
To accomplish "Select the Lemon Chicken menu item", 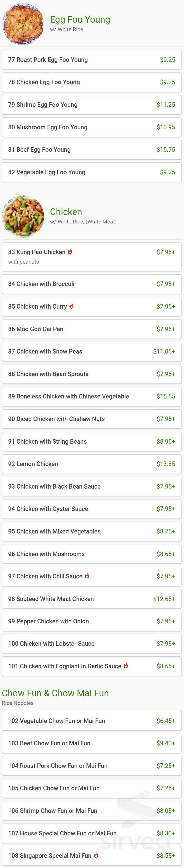I will (x=92, y=464).
